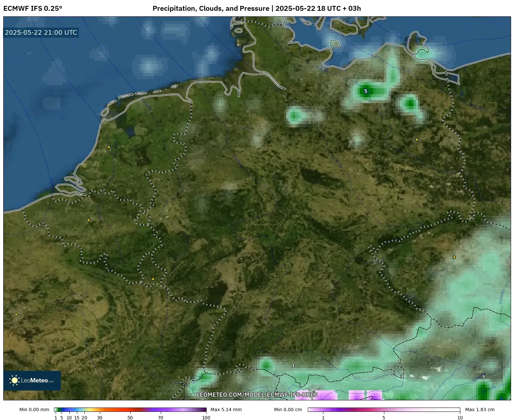This screenshot has width=514, height=420.
Task: Click the 30 tick label on the precipitation scale
Action: [x=100, y=417]
